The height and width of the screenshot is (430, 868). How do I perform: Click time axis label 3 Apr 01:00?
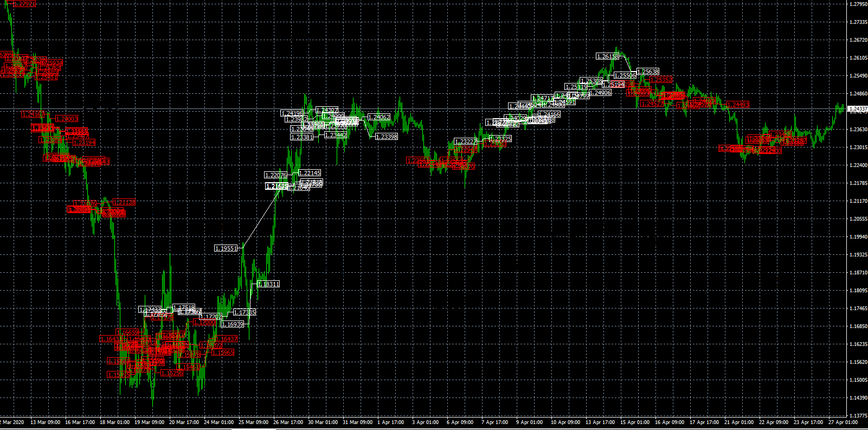425,422
